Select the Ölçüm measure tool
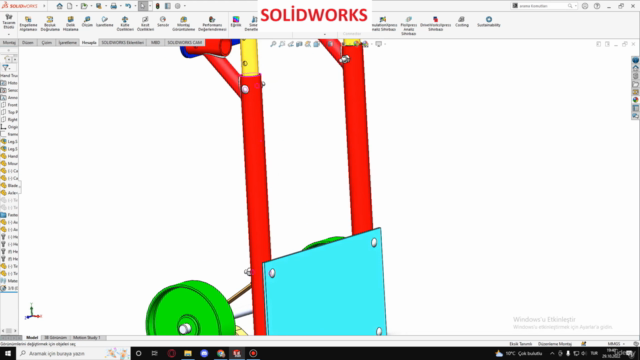 [x=87, y=22]
